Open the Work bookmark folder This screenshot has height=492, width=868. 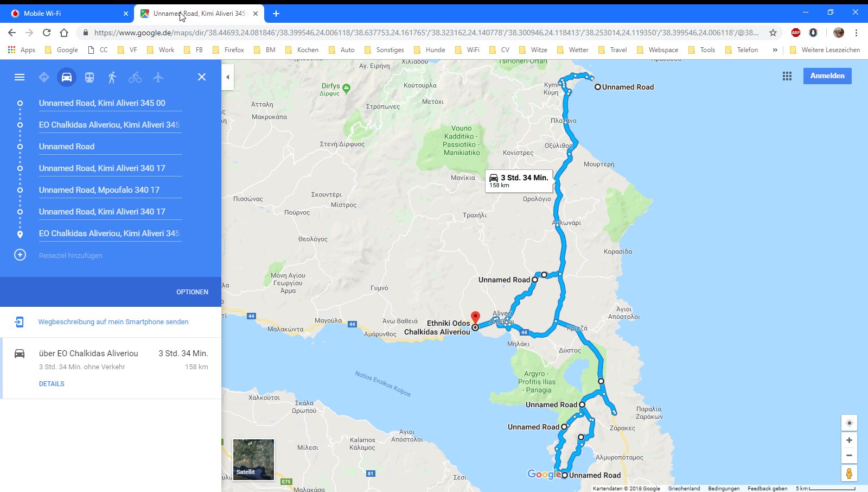click(x=161, y=50)
